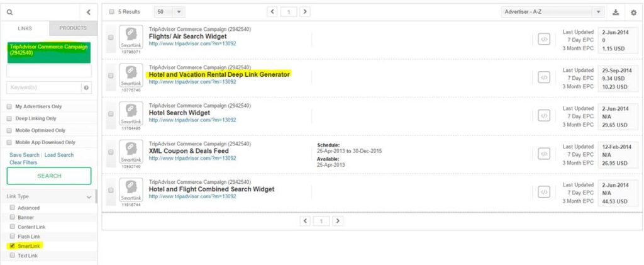Click the green SEARCH button
The image size is (644, 265).
click(x=49, y=176)
